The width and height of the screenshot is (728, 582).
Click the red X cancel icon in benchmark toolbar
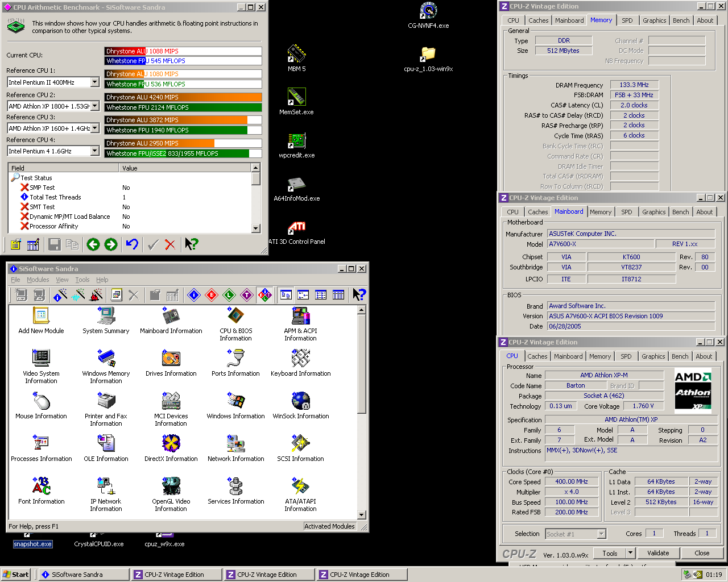170,244
